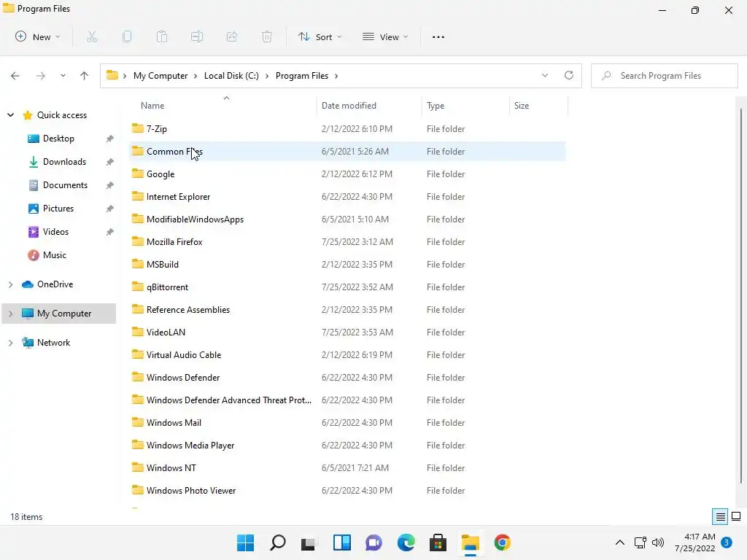Sort by Date modified column header
The width and height of the screenshot is (747, 560).
(369, 106)
